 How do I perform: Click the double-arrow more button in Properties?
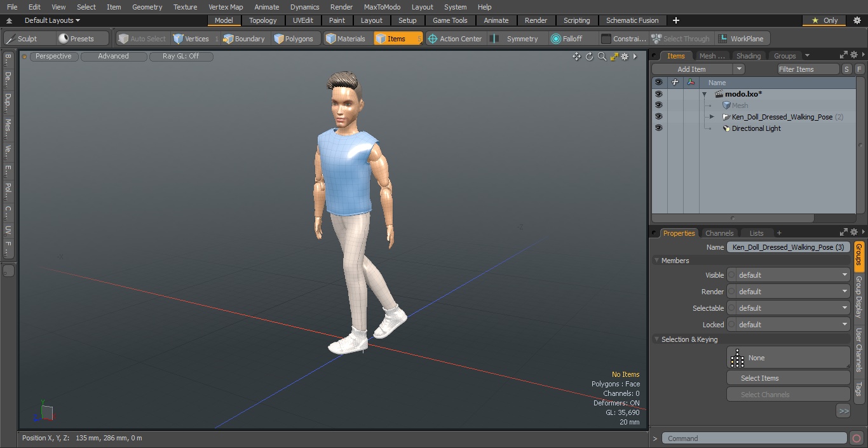coord(843,411)
